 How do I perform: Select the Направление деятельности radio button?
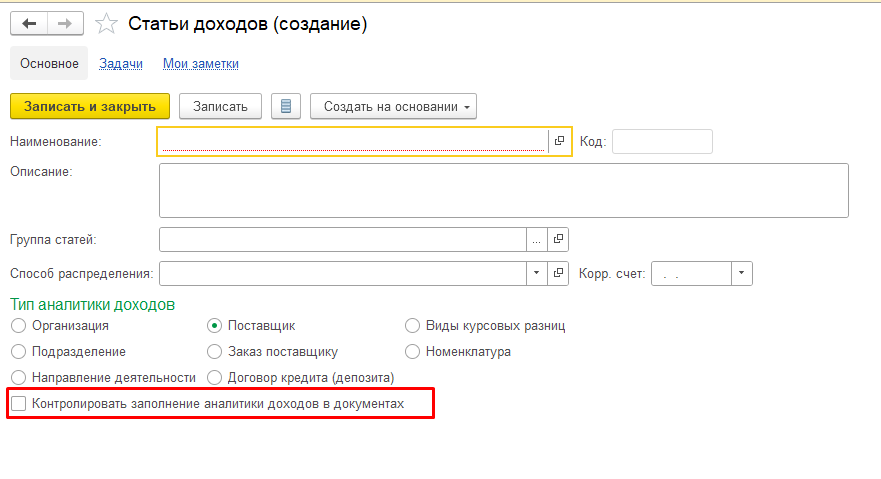[19, 377]
